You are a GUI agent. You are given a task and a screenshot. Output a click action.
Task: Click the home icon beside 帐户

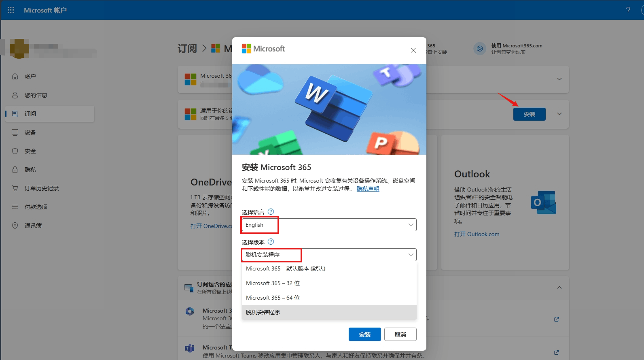(15, 76)
